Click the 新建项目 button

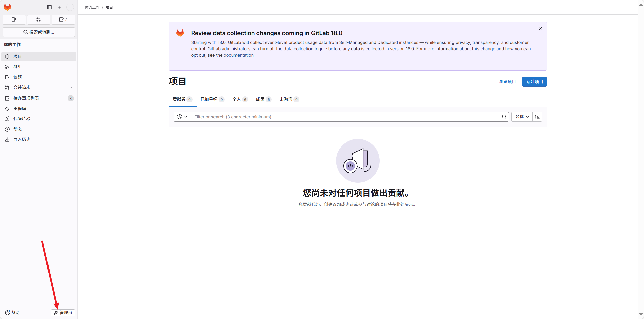[534, 82]
